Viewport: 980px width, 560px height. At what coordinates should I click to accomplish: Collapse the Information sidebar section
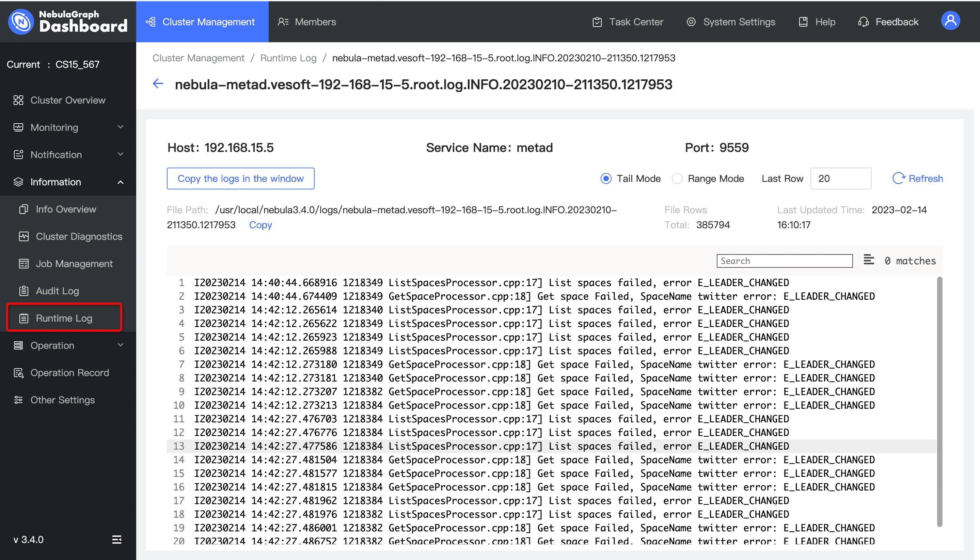68,182
